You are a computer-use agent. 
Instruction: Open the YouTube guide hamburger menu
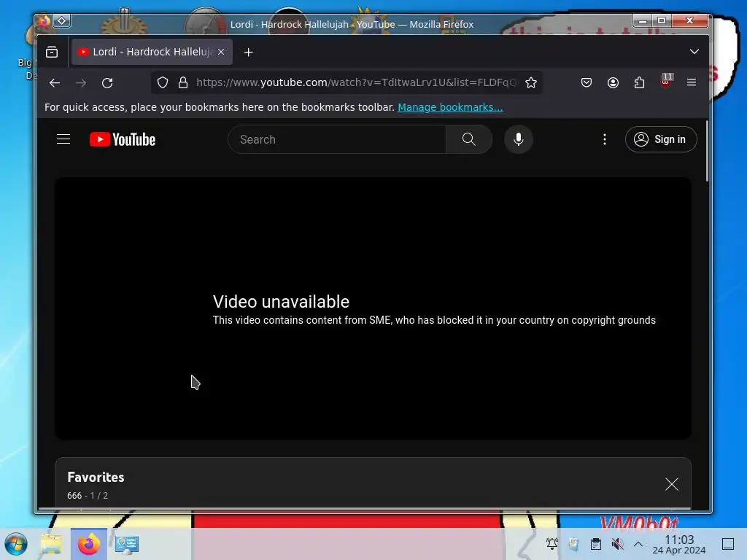coord(63,139)
